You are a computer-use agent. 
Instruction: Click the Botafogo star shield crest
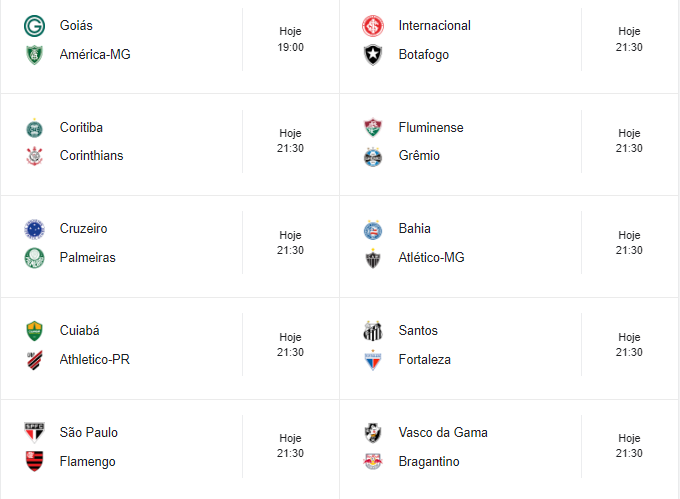click(x=373, y=55)
